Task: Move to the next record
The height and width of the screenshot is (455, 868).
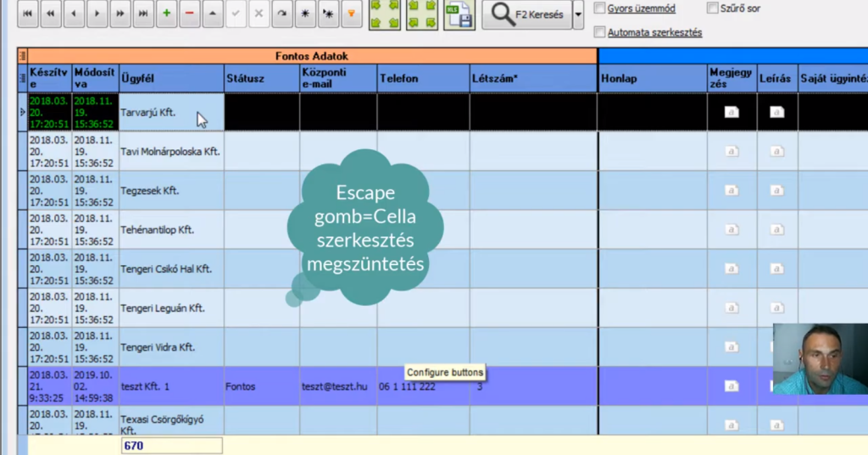Action: (97, 14)
